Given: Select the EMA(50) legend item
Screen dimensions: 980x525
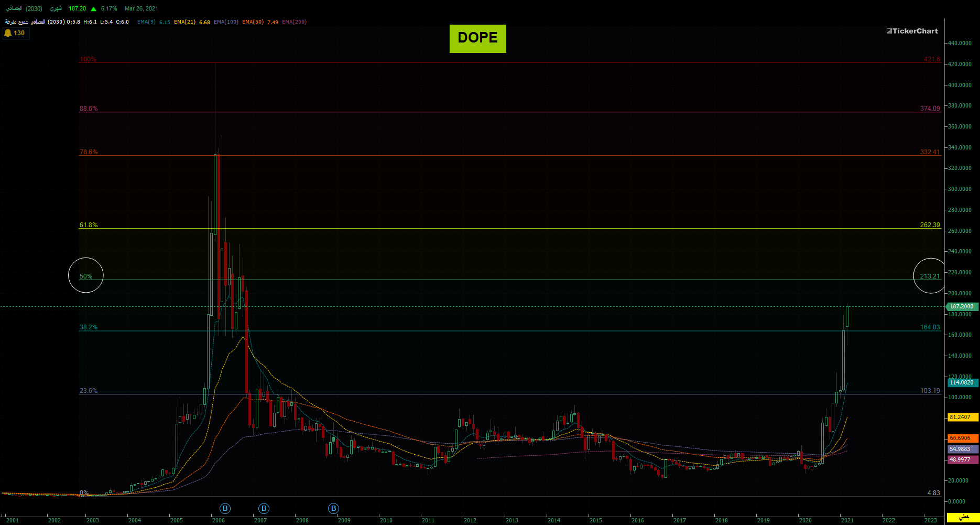Looking at the screenshot, I should click(x=253, y=22).
